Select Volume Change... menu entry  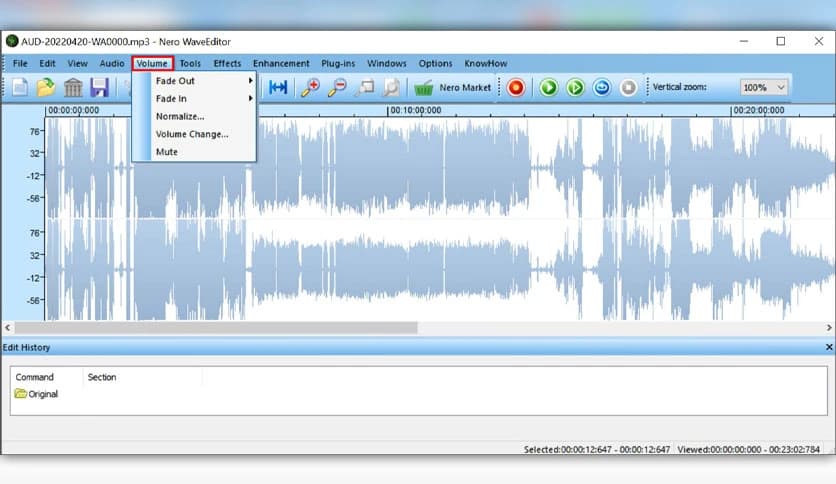pyautogui.click(x=194, y=134)
